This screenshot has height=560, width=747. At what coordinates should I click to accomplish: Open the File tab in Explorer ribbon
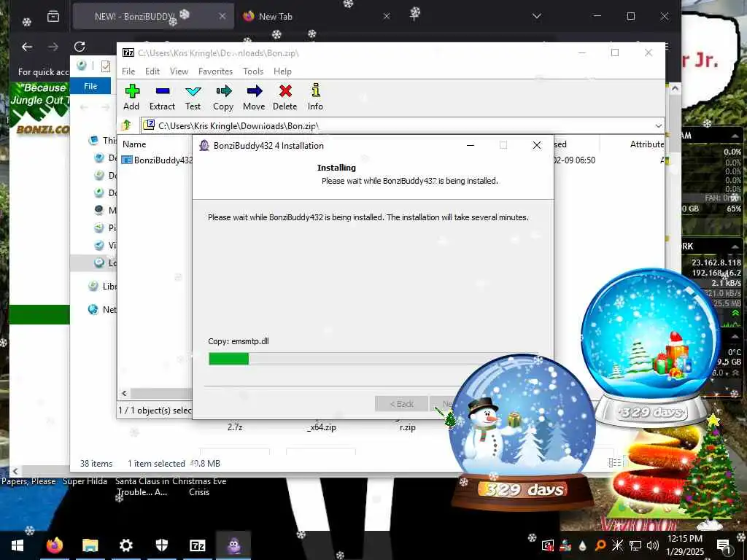[90, 86]
